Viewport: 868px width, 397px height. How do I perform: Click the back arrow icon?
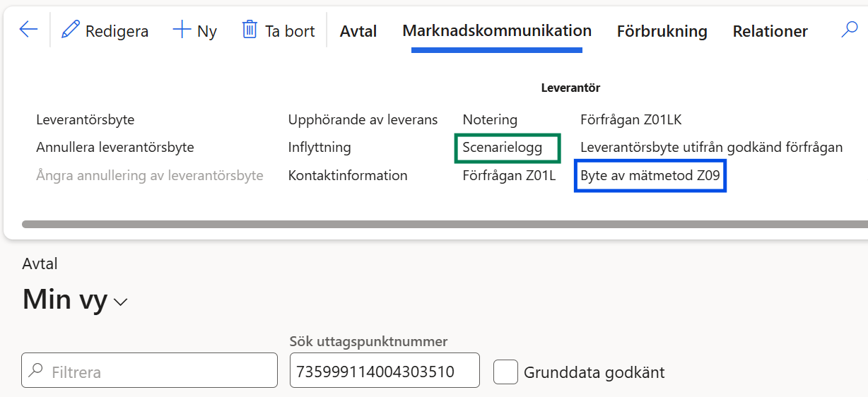pyautogui.click(x=28, y=30)
